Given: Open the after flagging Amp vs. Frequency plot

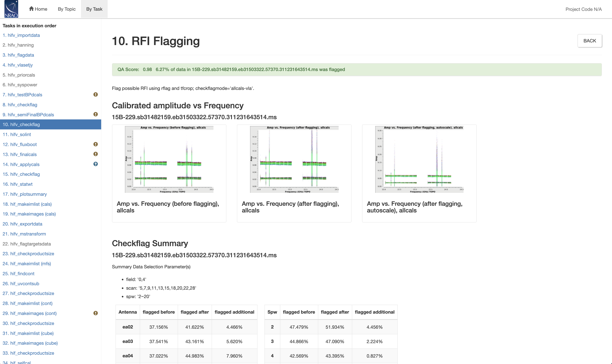Looking at the screenshot, I should [x=294, y=159].
